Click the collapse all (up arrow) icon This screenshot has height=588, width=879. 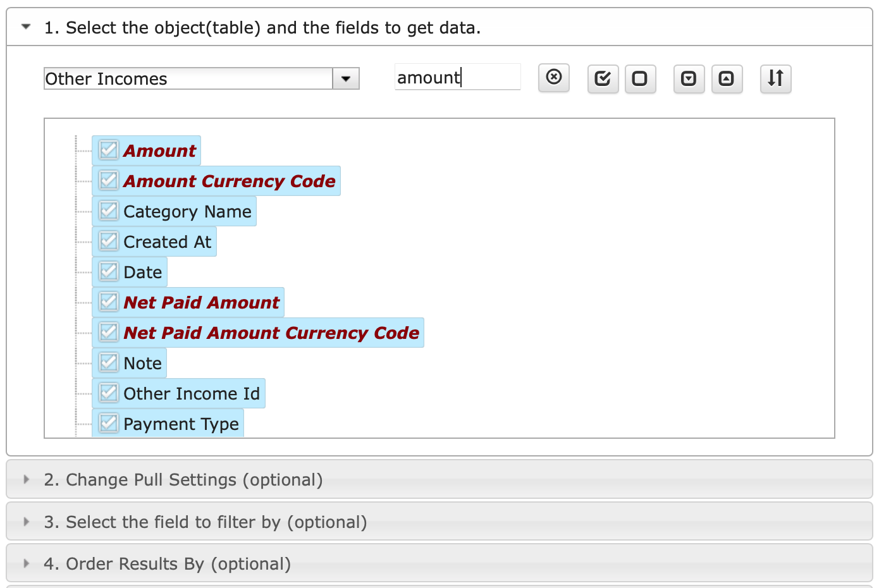[x=727, y=78]
